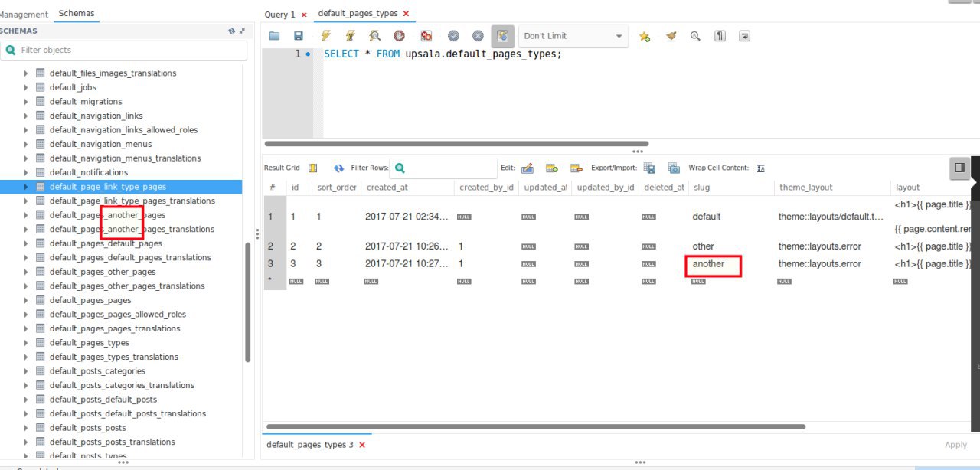980x470 pixels.
Task: Click the theme_layout column header
Action: 831,188
